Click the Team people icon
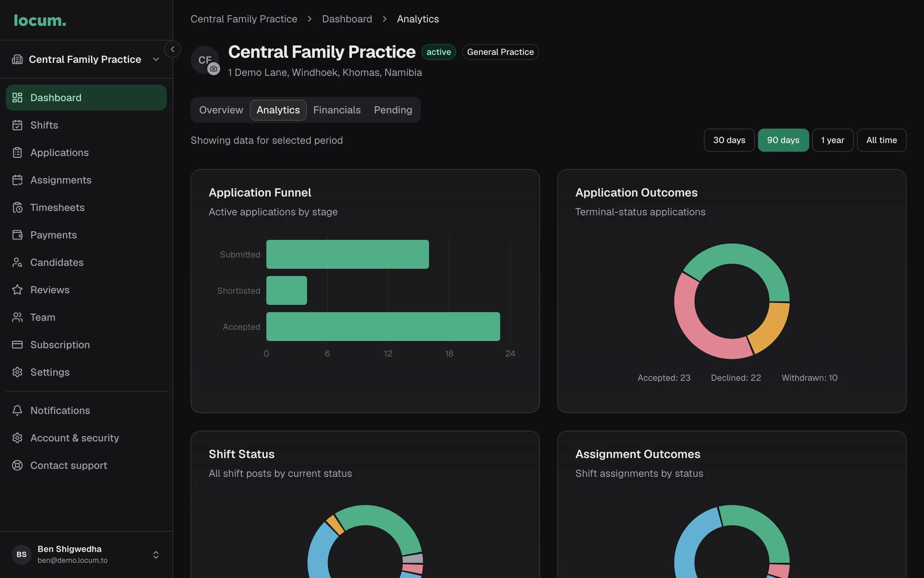Screen dimensions: 924x578 tap(17, 318)
